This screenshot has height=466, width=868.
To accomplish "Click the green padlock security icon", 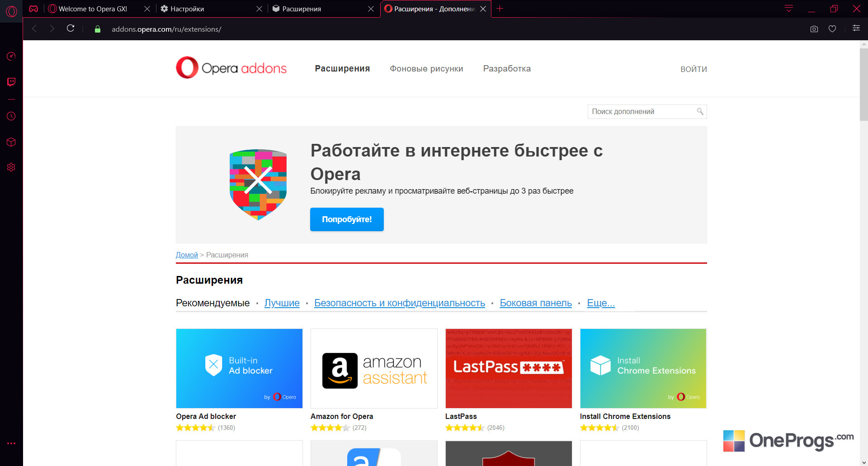I will click(x=97, y=29).
